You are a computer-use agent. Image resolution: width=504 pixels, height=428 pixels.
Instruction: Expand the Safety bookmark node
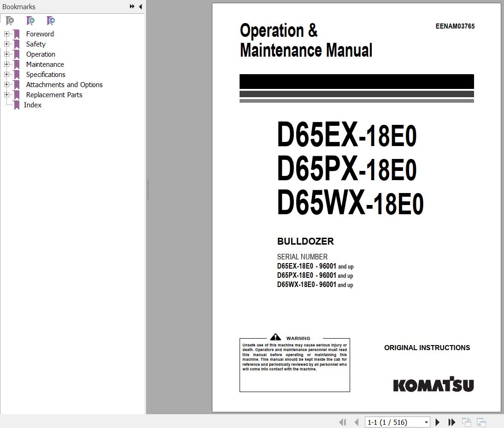(x=6, y=44)
